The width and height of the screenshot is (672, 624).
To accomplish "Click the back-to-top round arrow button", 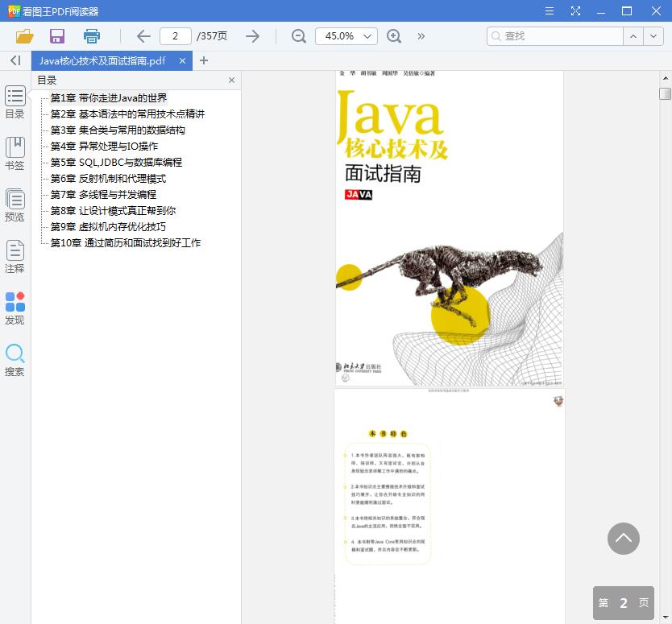I will point(623,539).
